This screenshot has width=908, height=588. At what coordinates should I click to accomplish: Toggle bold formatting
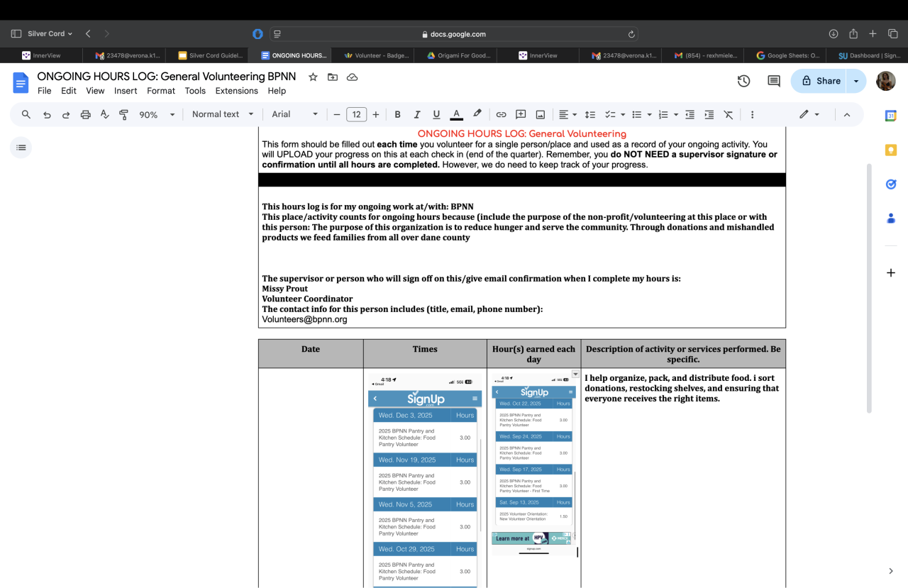coord(397,114)
